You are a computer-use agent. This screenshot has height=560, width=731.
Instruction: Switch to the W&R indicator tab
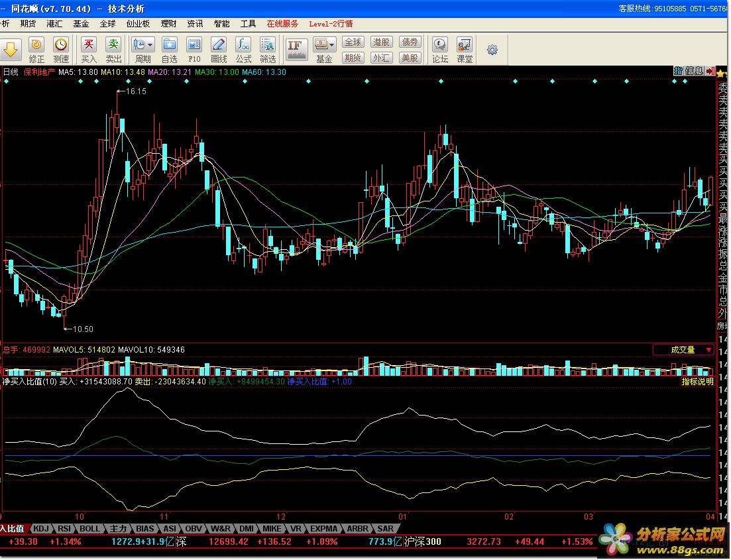tap(220, 529)
